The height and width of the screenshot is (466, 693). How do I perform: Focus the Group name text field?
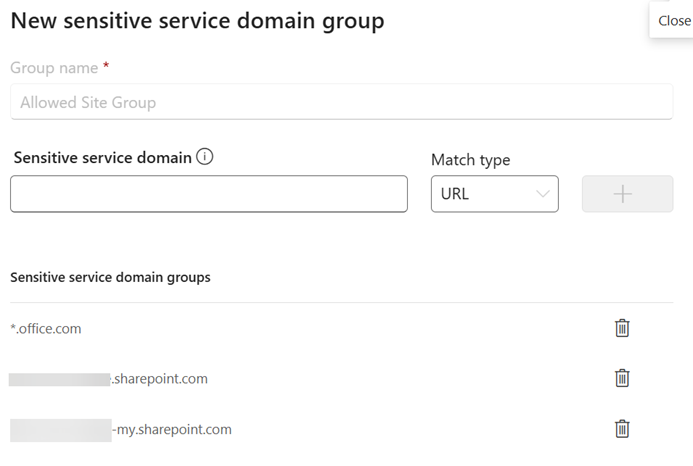click(x=341, y=102)
